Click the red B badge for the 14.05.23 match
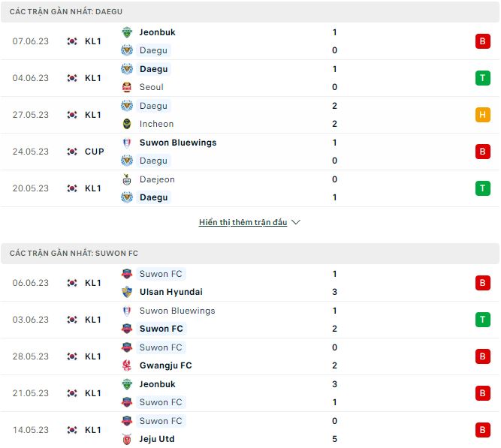 482,430
